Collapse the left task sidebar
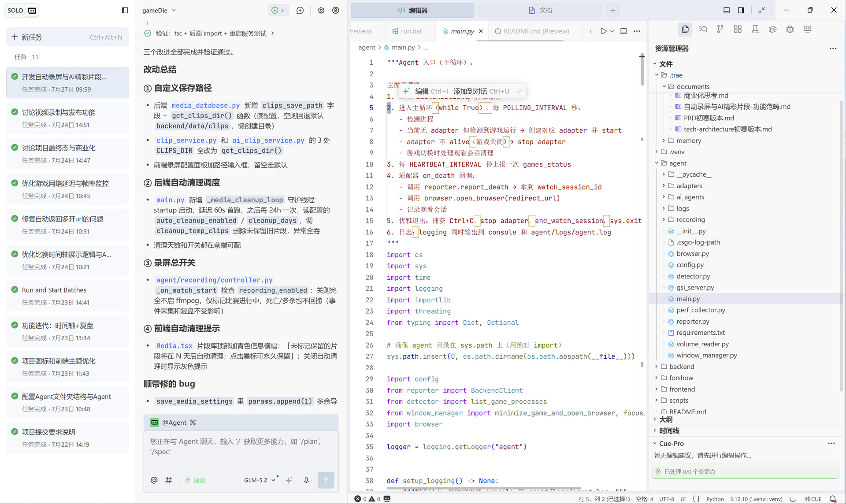The height and width of the screenshot is (504, 846). point(125,10)
